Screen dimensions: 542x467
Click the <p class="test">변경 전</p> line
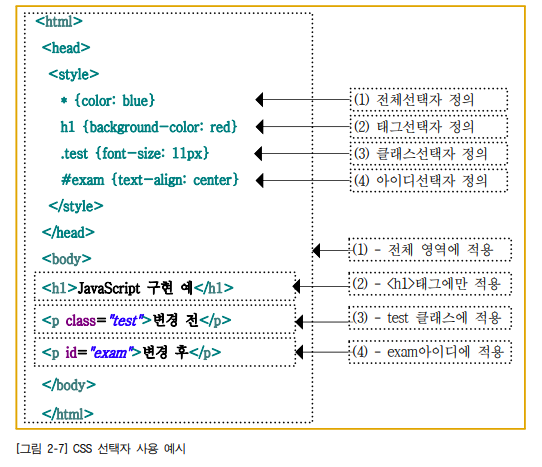tap(137, 320)
